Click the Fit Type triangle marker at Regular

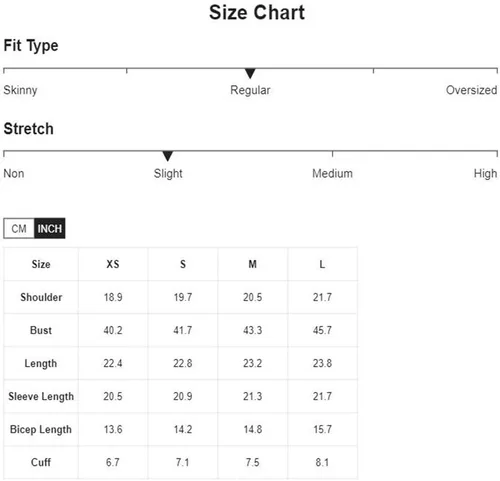pyautogui.click(x=250, y=73)
